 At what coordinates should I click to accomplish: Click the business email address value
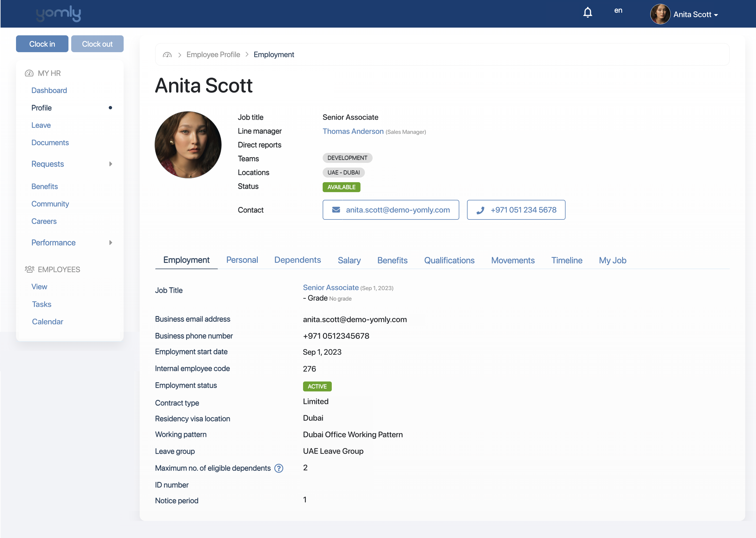[x=355, y=319]
